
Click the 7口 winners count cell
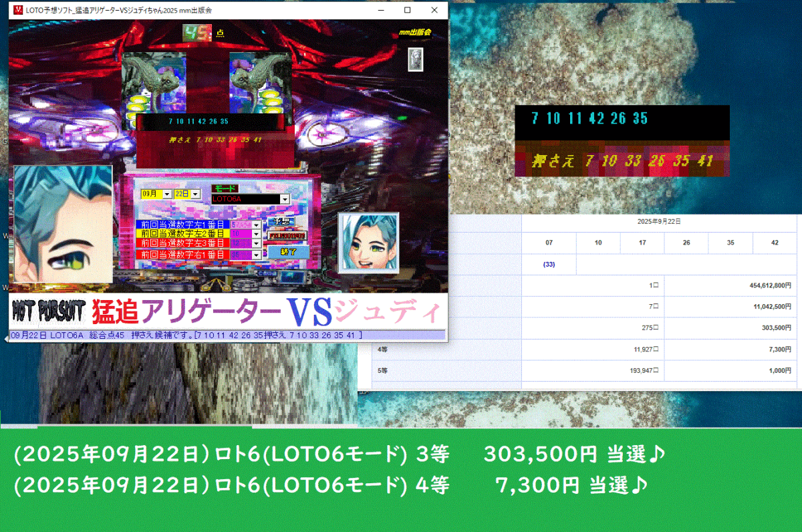[x=593, y=306]
